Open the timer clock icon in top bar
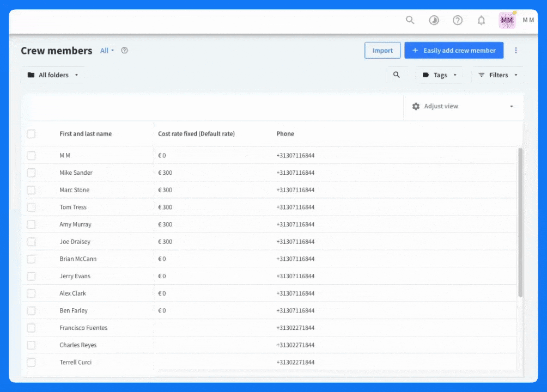 (x=434, y=20)
